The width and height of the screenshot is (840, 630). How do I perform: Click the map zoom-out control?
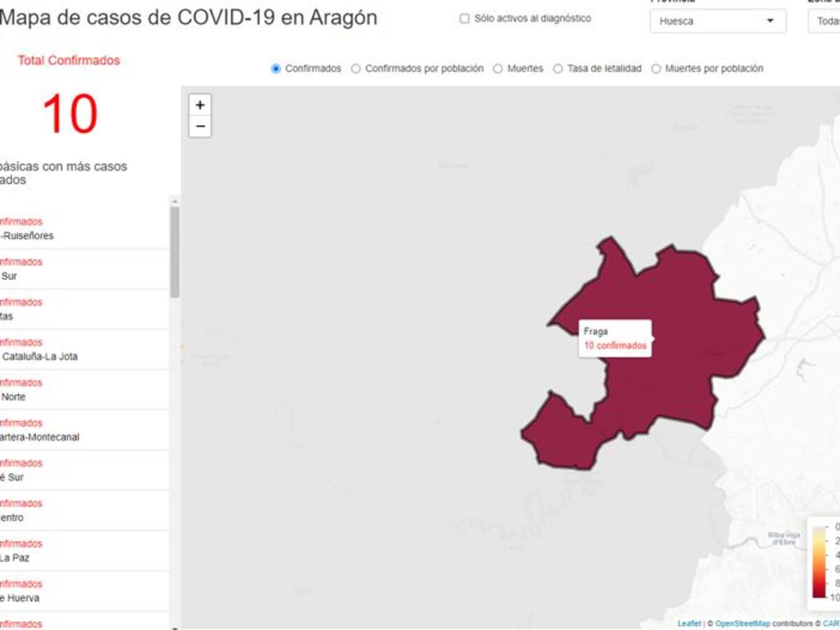click(199, 127)
